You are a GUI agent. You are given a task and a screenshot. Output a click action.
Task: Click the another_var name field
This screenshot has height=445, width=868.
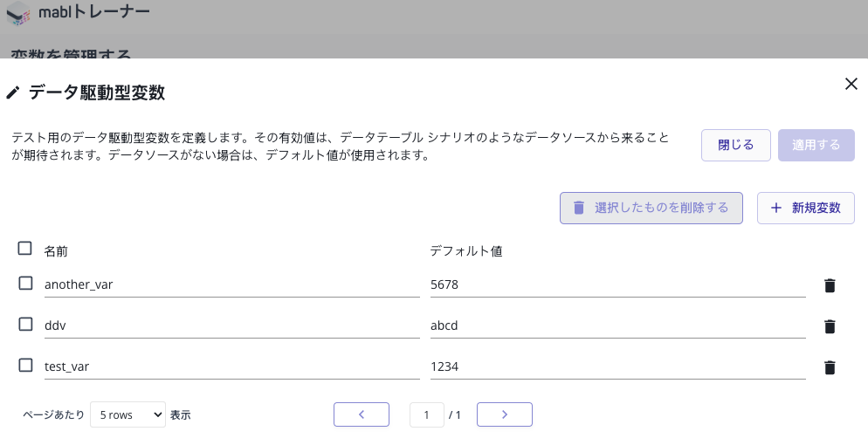231,284
